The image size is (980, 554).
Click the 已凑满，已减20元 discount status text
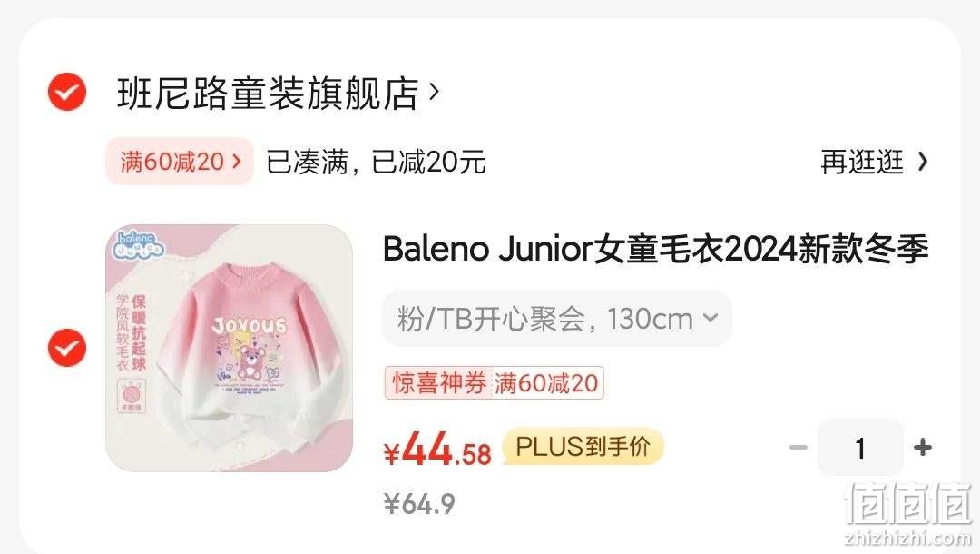point(376,162)
